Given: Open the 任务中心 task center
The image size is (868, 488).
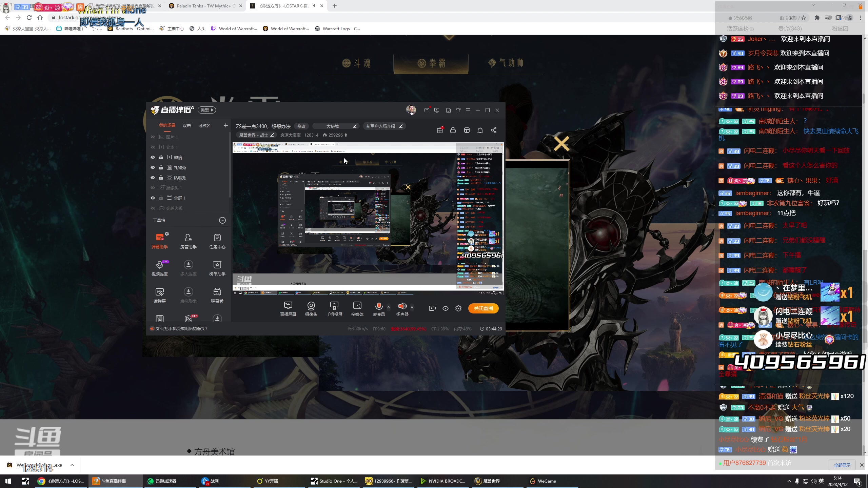Looking at the screenshot, I should pyautogui.click(x=217, y=241).
